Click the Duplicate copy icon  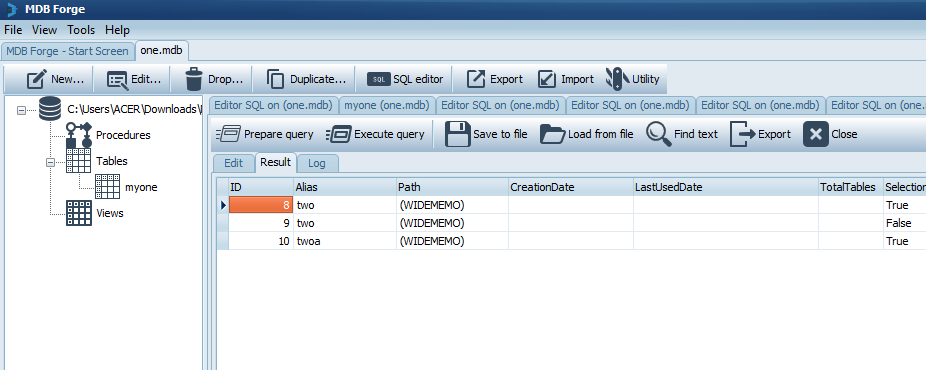tap(276, 79)
